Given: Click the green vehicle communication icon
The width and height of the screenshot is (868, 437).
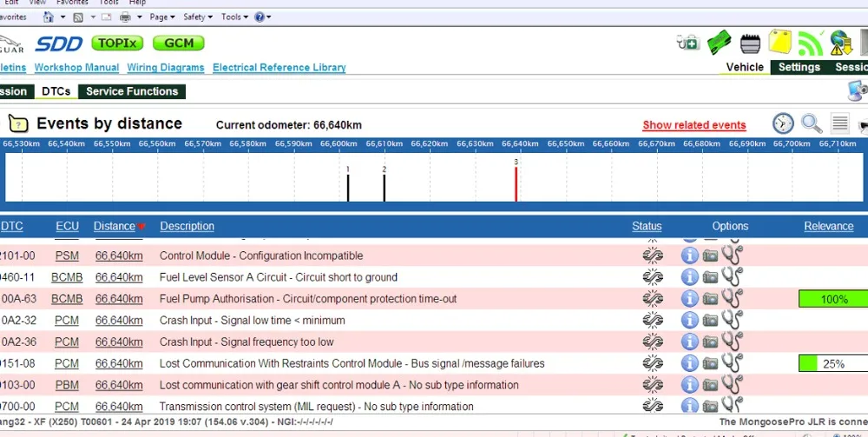Looking at the screenshot, I should [720, 42].
